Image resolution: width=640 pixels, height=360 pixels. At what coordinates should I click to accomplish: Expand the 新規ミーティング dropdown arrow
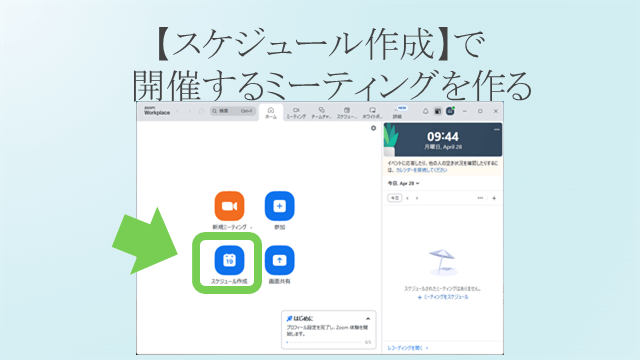[x=251, y=228]
